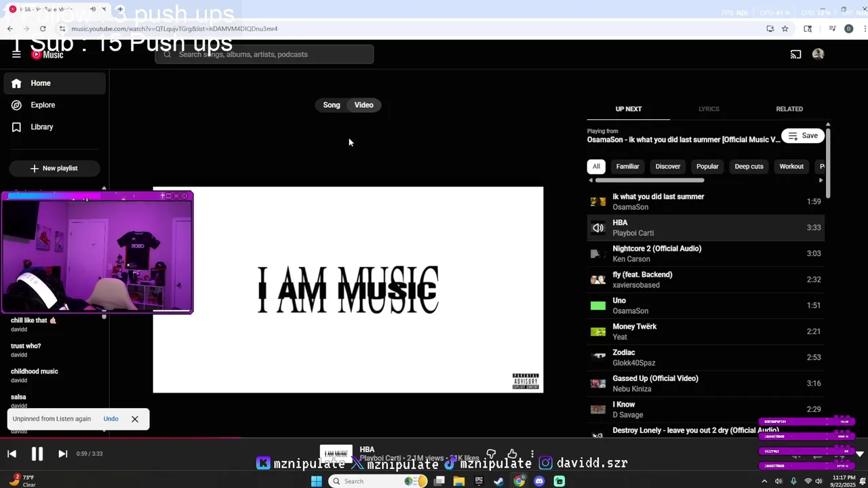This screenshot has width=868, height=488.
Task: Open Steam from the taskbar
Action: pos(498,481)
